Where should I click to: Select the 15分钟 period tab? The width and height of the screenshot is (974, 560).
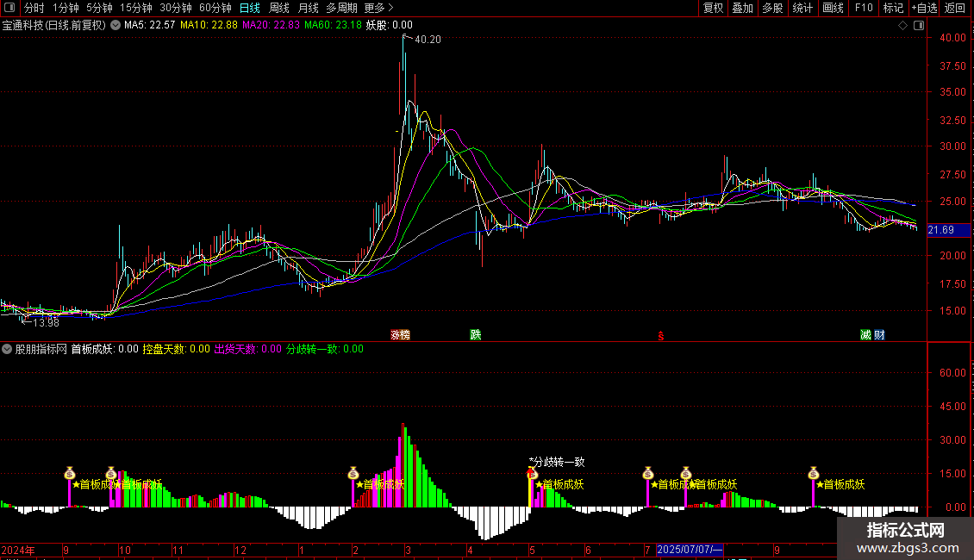pyautogui.click(x=135, y=8)
